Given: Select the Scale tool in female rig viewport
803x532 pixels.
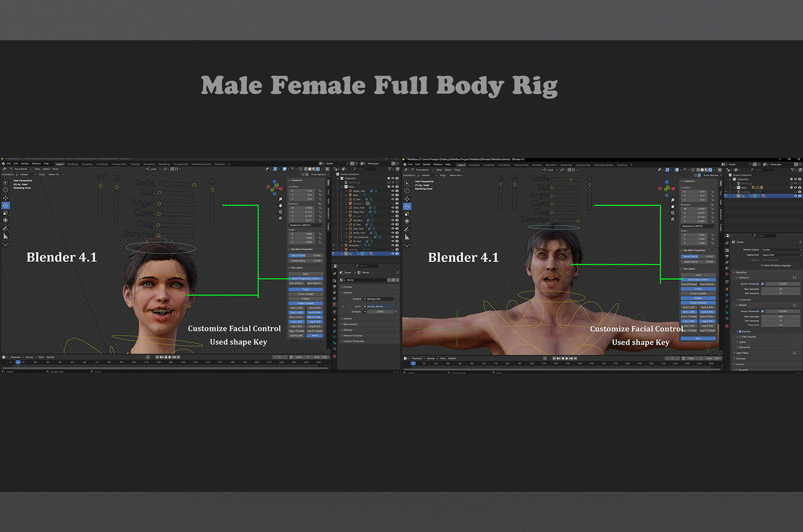Looking at the screenshot, I should coord(6,213).
